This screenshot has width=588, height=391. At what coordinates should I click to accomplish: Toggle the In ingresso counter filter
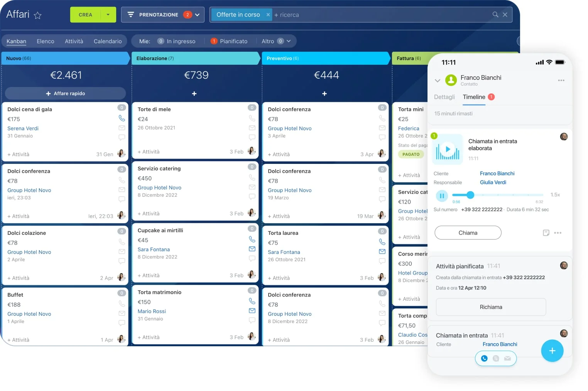click(177, 41)
